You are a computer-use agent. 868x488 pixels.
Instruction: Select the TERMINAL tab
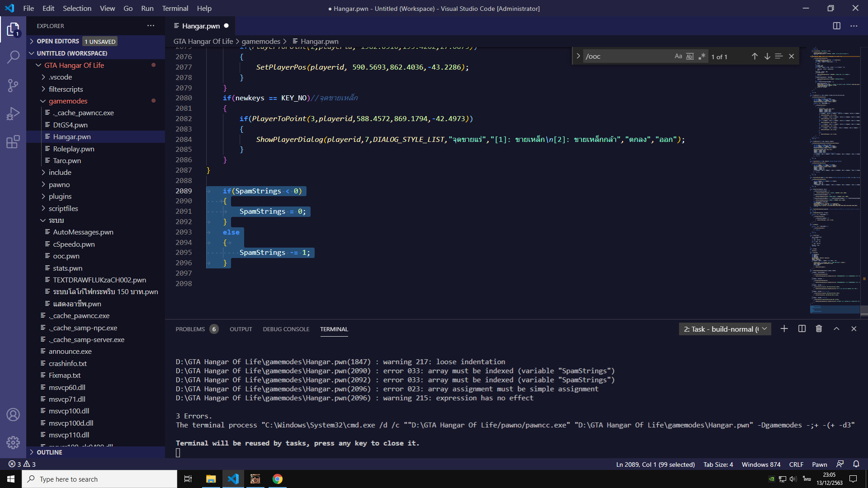click(x=334, y=329)
